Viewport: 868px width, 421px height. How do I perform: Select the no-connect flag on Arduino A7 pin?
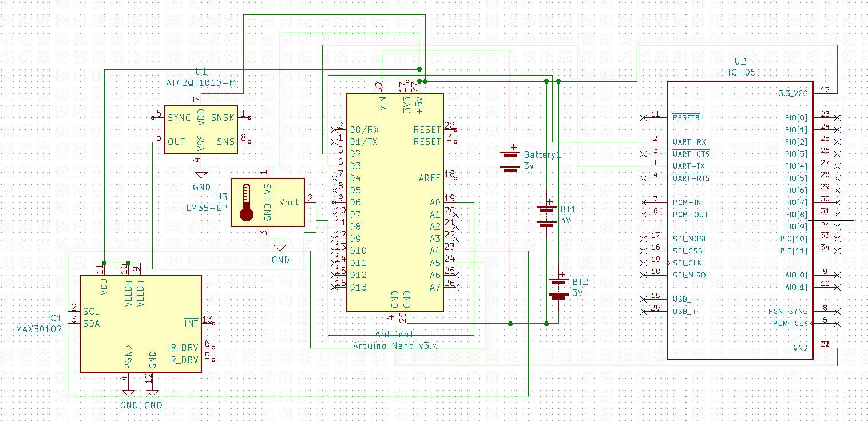pos(456,287)
